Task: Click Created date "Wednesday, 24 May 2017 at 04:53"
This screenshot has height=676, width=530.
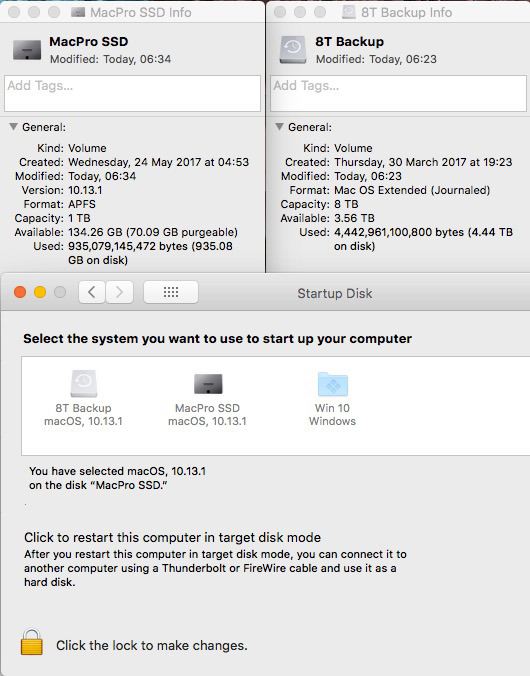Action: [x=158, y=162]
